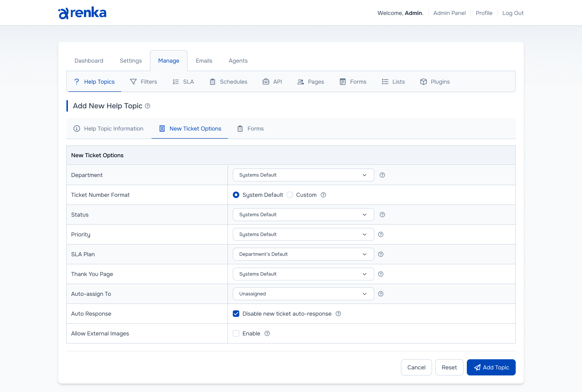Open the Admin Panel link

(x=449, y=13)
